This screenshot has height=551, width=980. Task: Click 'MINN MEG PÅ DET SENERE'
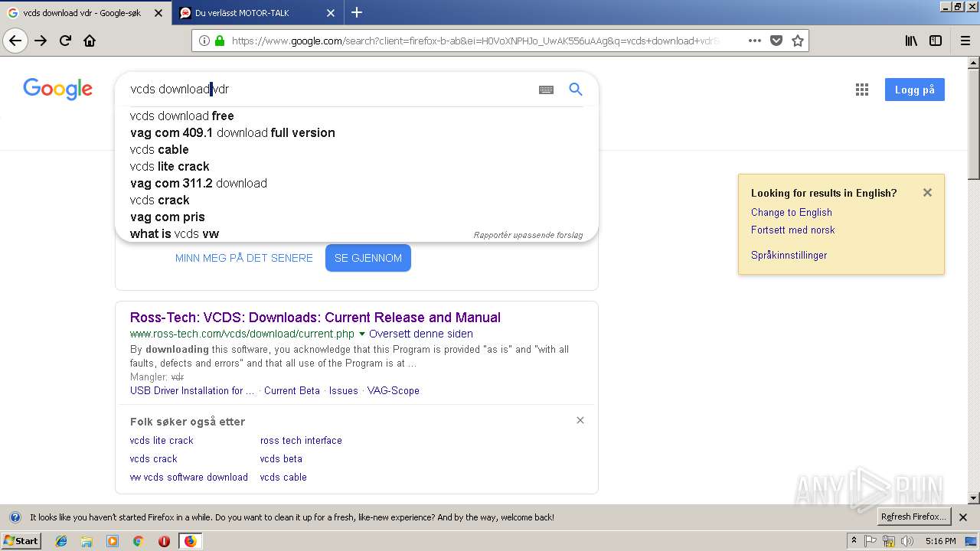244,258
